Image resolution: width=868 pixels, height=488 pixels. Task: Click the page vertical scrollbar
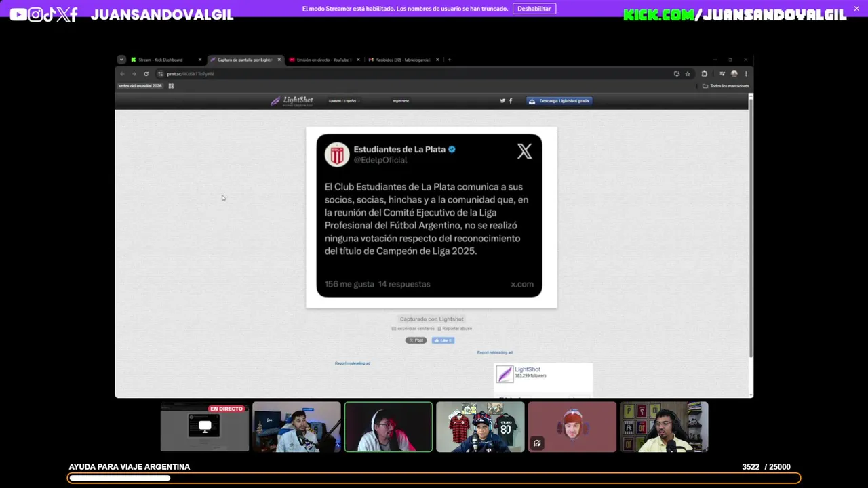[x=751, y=227]
